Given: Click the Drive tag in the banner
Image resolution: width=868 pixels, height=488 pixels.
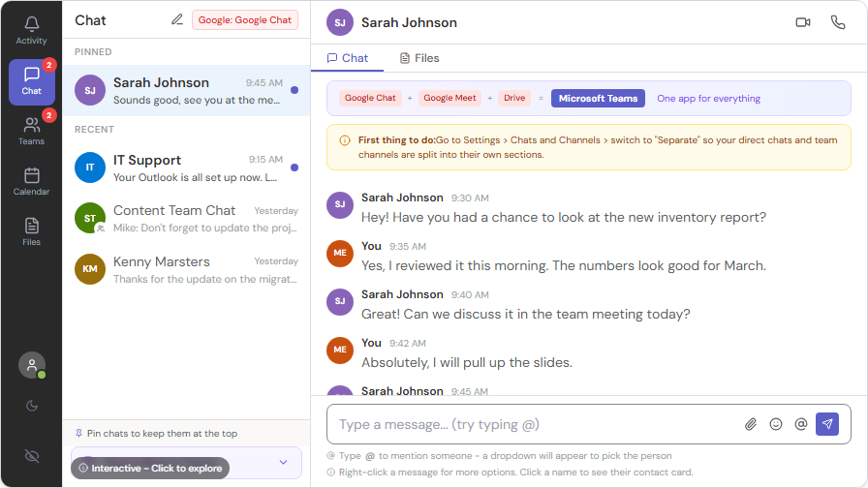Looking at the screenshot, I should (514, 98).
